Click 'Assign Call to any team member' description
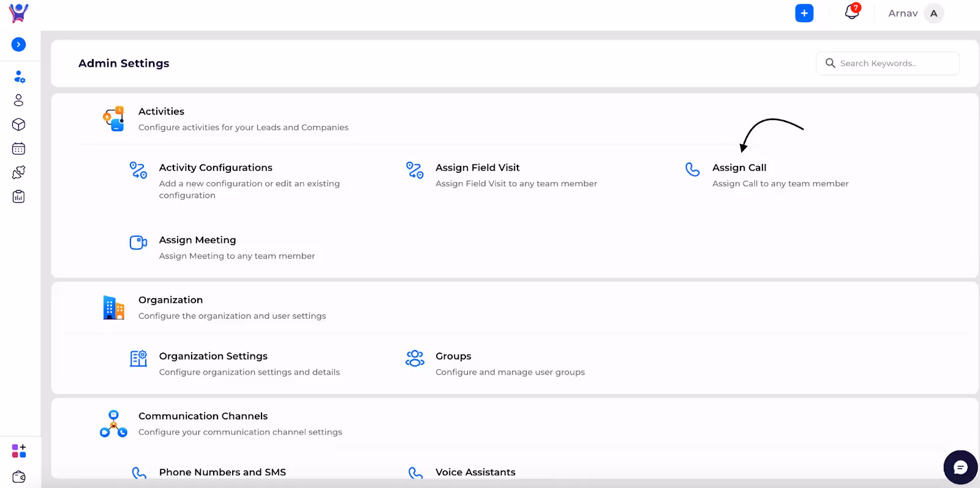Screen dimensions: 980x488 pos(780,183)
